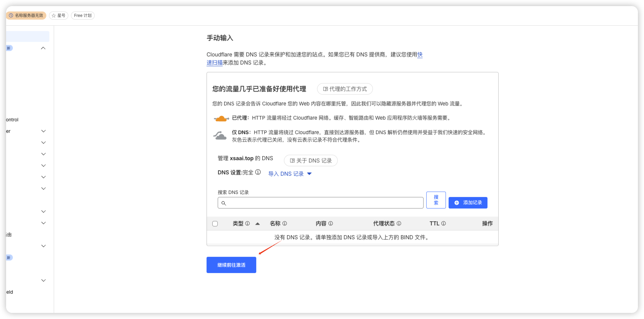Collapse the sidebar section with the up chevron

coord(43,48)
